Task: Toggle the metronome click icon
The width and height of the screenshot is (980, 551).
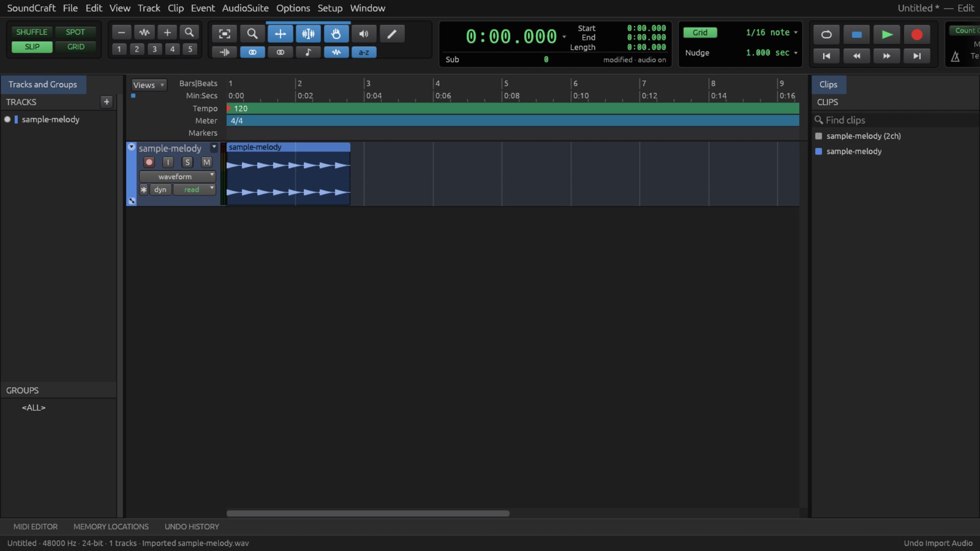Action: (x=955, y=57)
